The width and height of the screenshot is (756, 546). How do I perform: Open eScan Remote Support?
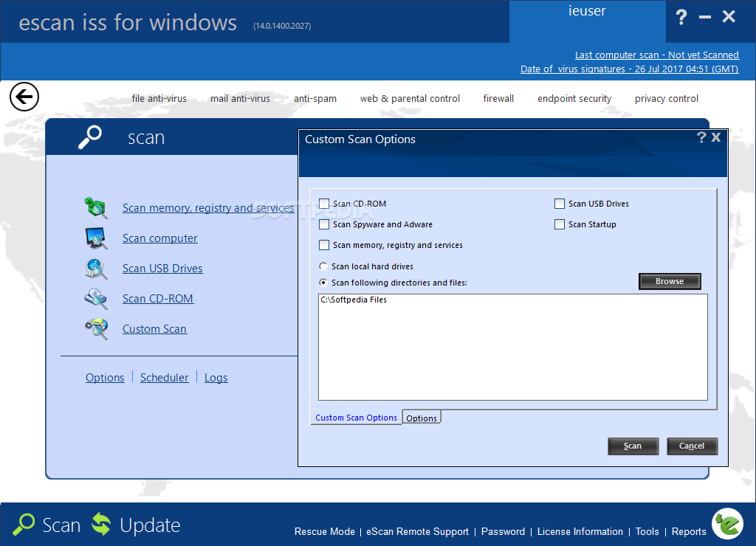click(417, 531)
